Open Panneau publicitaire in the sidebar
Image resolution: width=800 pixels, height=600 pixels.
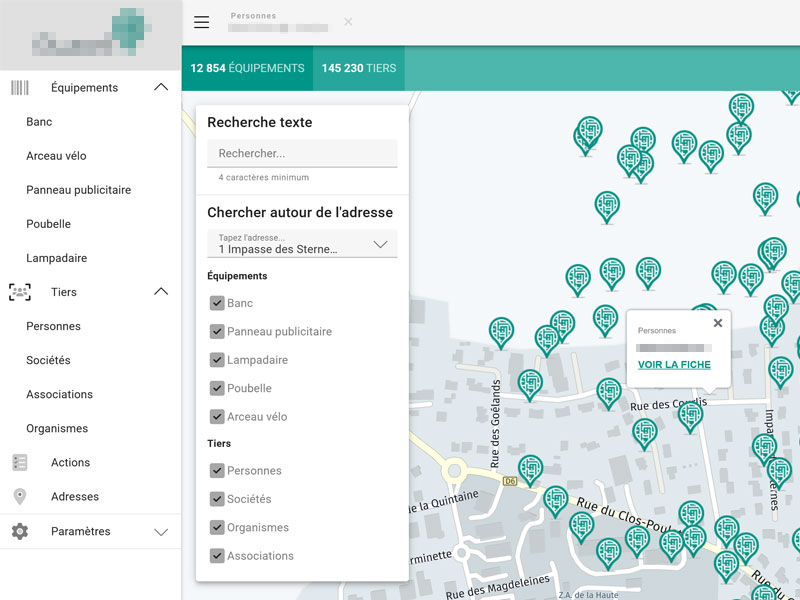click(x=78, y=190)
